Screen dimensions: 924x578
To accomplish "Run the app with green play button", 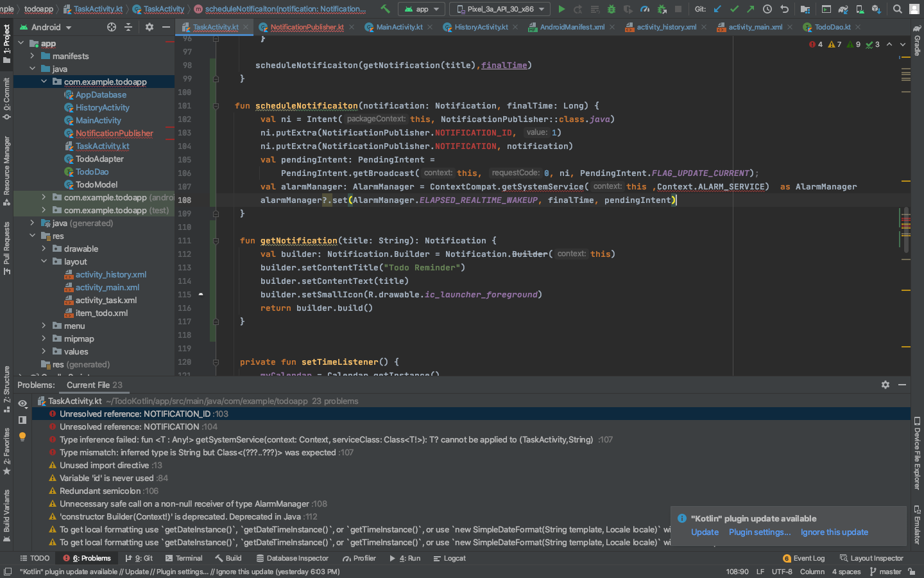I will (561, 9).
